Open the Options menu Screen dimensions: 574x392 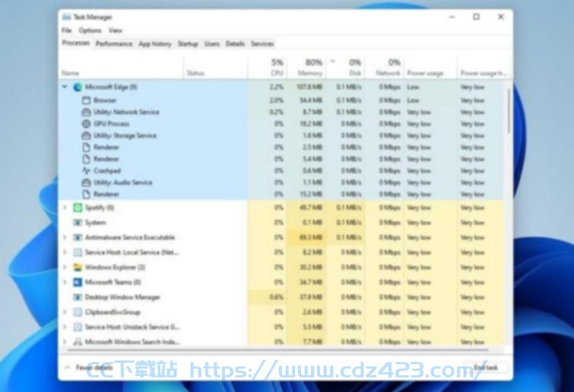click(89, 31)
